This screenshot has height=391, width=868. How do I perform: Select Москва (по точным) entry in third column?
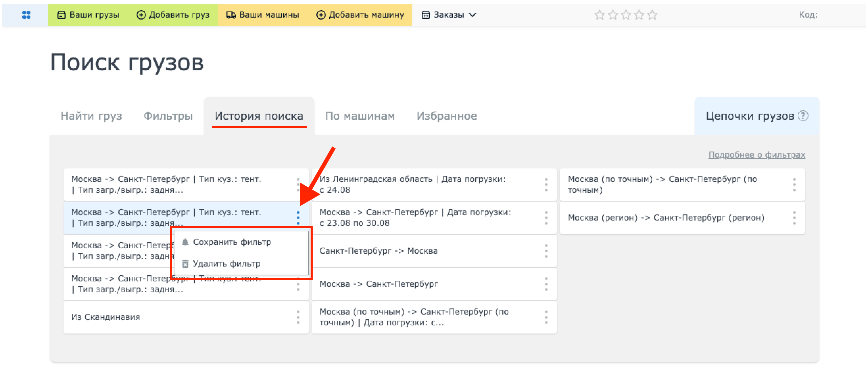click(682, 185)
